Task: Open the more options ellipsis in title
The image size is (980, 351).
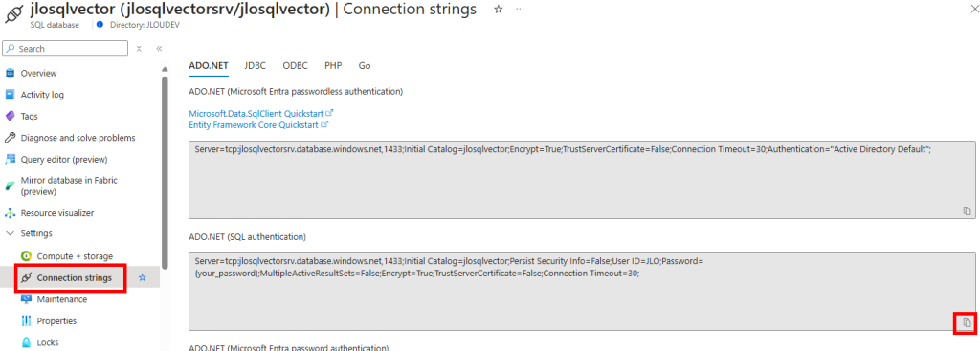Action: pyautogui.click(x=520, y=10)
